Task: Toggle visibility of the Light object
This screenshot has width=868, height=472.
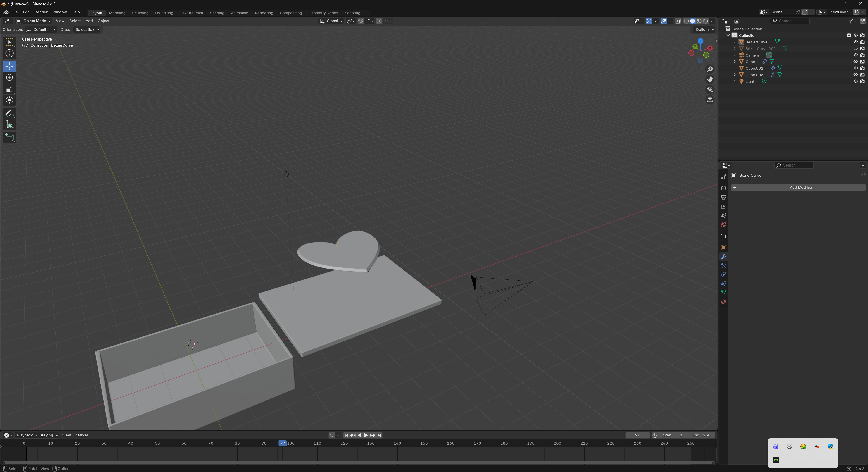Action: [855, 81]
